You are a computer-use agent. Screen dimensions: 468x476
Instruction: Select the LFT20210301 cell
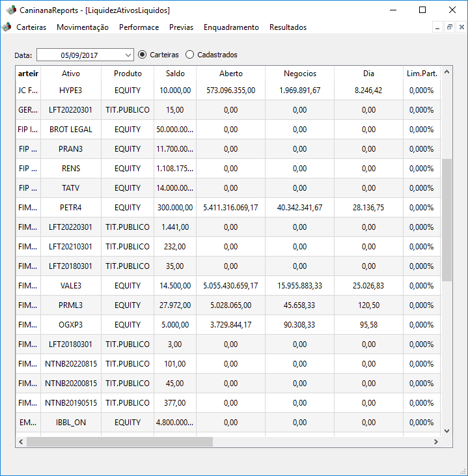[x=71, y=247]
